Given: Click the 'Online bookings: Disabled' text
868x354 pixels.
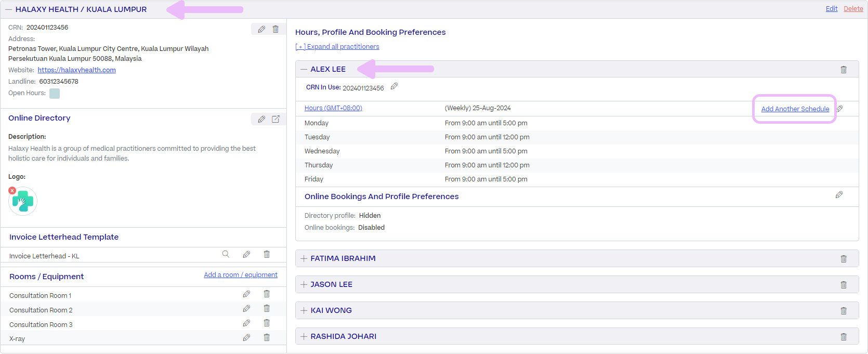Looking at the screenshot, I should pos(345,228).
